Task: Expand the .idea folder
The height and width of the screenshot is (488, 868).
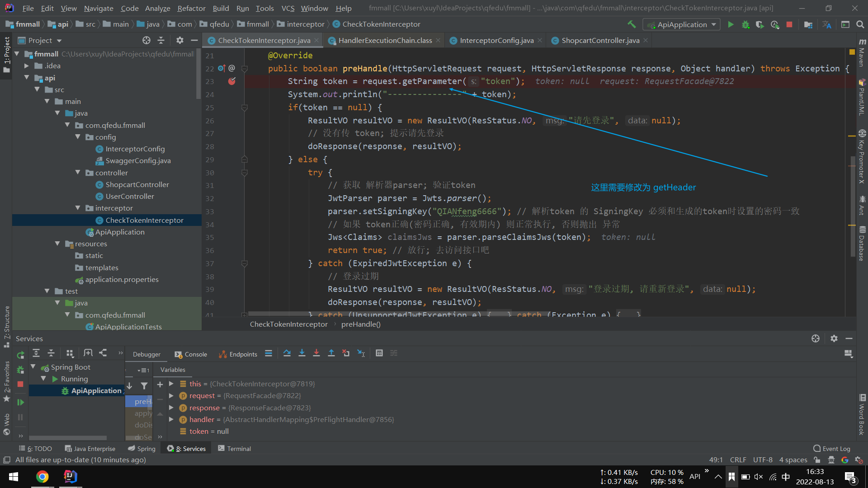Action: point(27,66)
